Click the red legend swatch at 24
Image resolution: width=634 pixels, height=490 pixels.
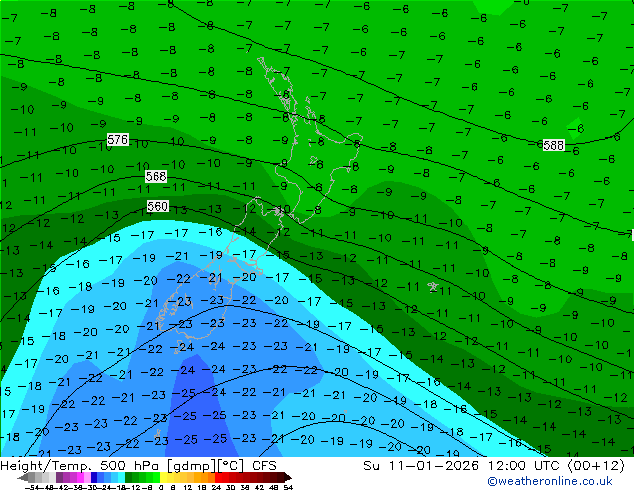(218, 477)
